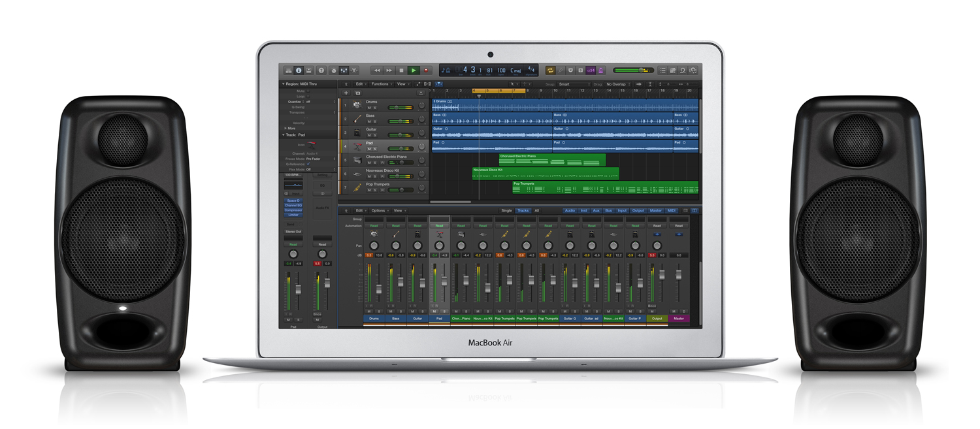Viewport: 980px width, 429px height.
Task: Expand the More disclosure triangle in Region inspector
Action: tap(285, 128)
